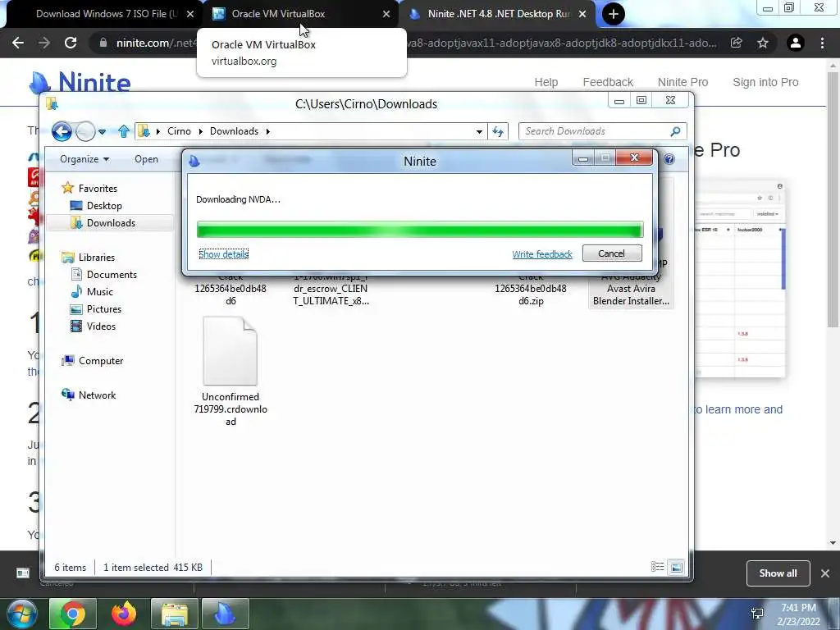The width and height of the screenshot is (840, 630).
Task: Reload the Ninite page
Action: (71, 43)
